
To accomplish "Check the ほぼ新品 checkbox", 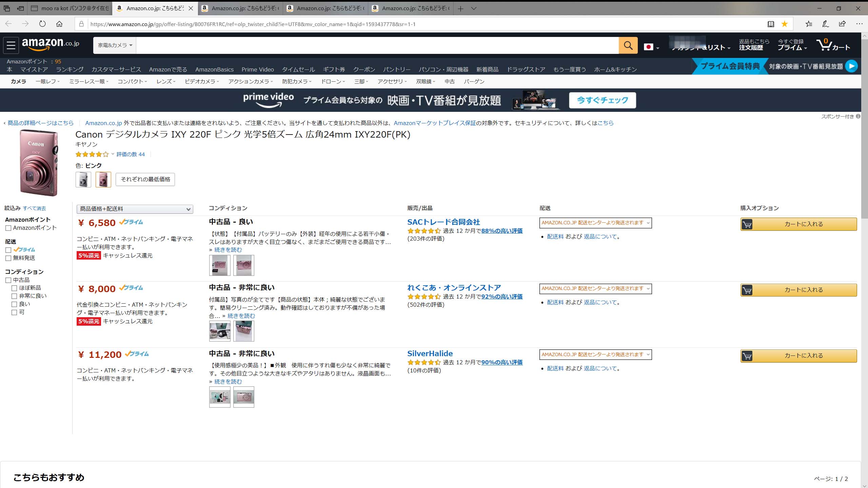I will tap(14, 288).
